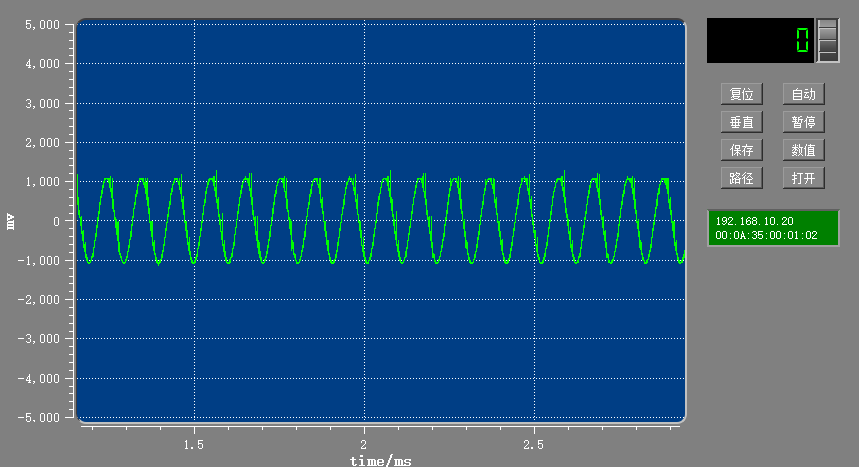The image size is (859, 467).
Task: Choose the 路径 path button
Action: pyautogui.click(x=742, y=178)
